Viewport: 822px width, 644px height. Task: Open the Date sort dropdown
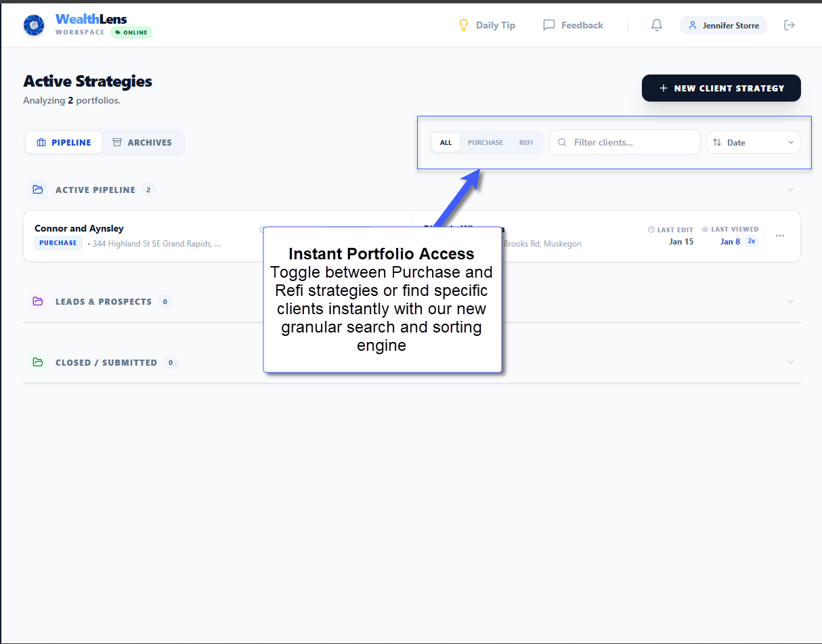tap(753, 142)
